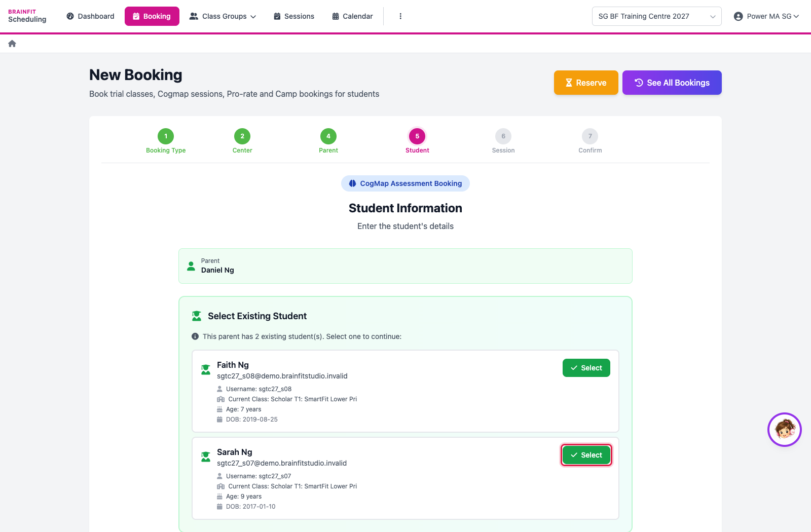Click the BrainFit Scheduling logo

pyautogui.click(x=27, y=16)
